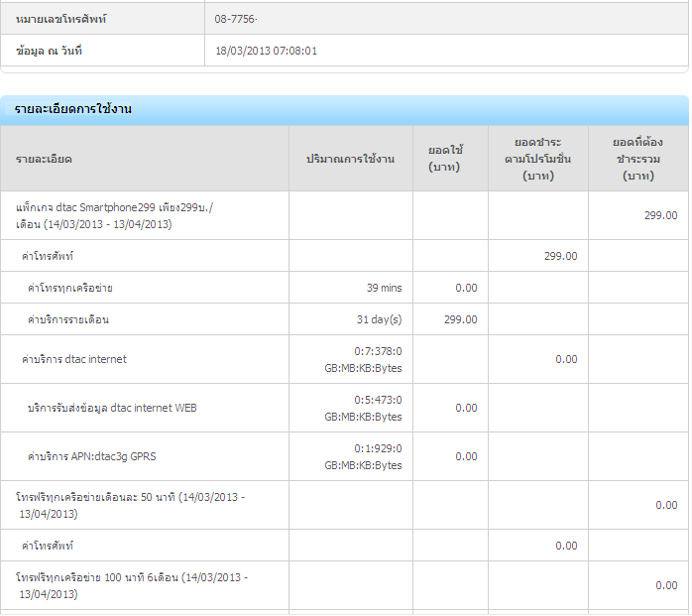Image resolution: width=692 pixels, height=616 pixels.
Task: Click the date value 18/03/2013 07:08:01
Action: (266, 51)
